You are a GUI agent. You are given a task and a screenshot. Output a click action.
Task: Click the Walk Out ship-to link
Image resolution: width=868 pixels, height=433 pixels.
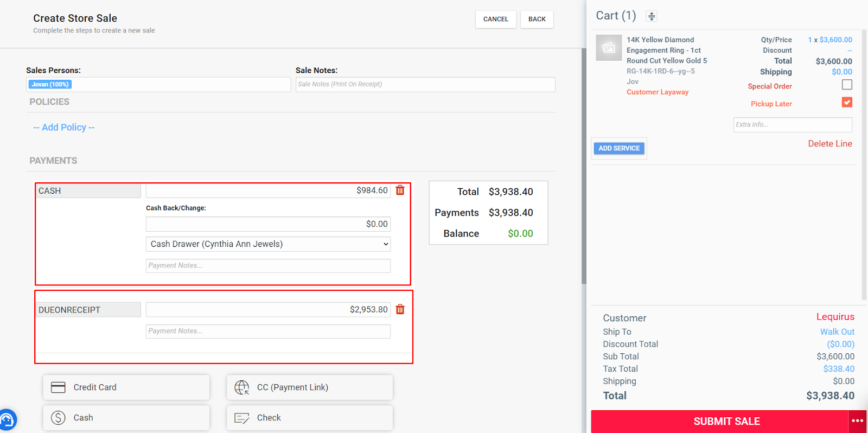pyautogui.click(x=837, y=332)
